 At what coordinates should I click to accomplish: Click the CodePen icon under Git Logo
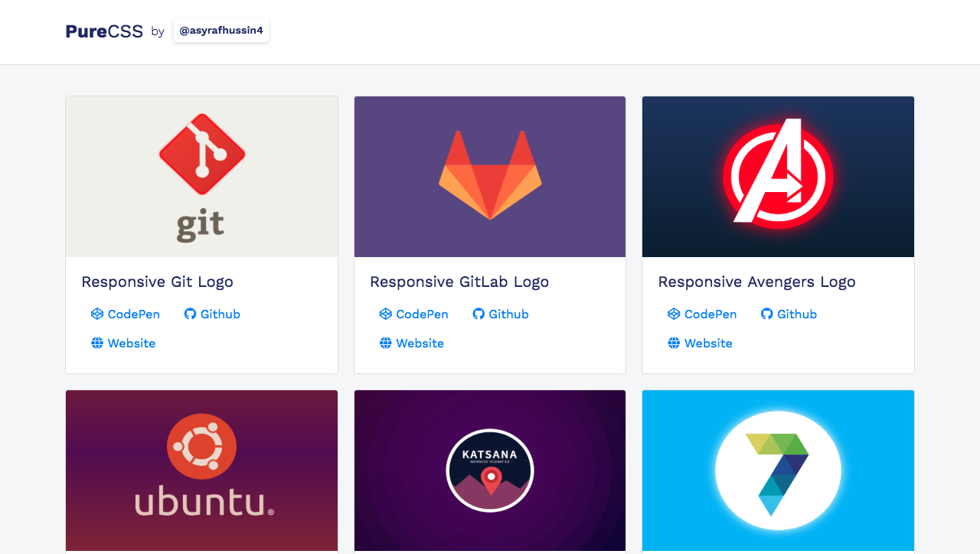pyautogui.click(x=97, y=314)
